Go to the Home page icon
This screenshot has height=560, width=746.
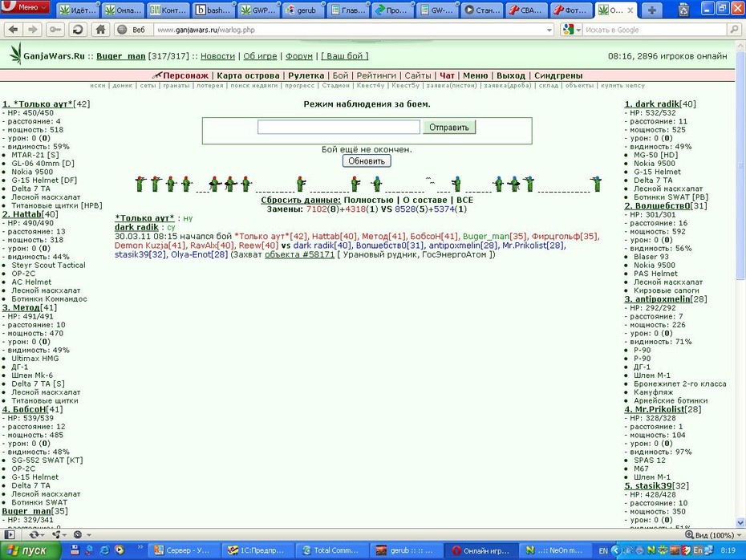point(100,30)
